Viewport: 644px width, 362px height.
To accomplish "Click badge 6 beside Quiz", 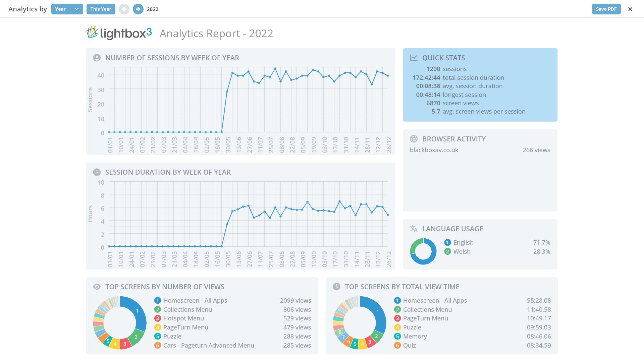I will 397,345.
